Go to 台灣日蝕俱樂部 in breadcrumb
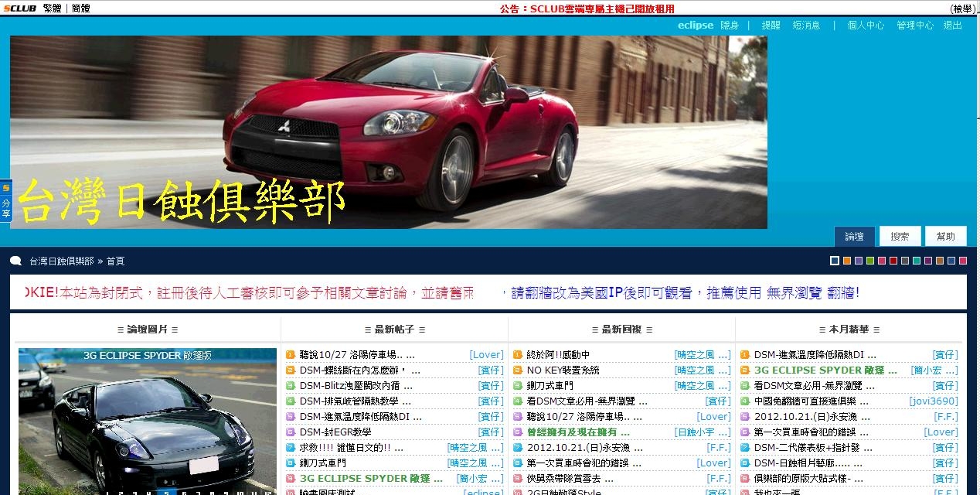 pos(62,261)
